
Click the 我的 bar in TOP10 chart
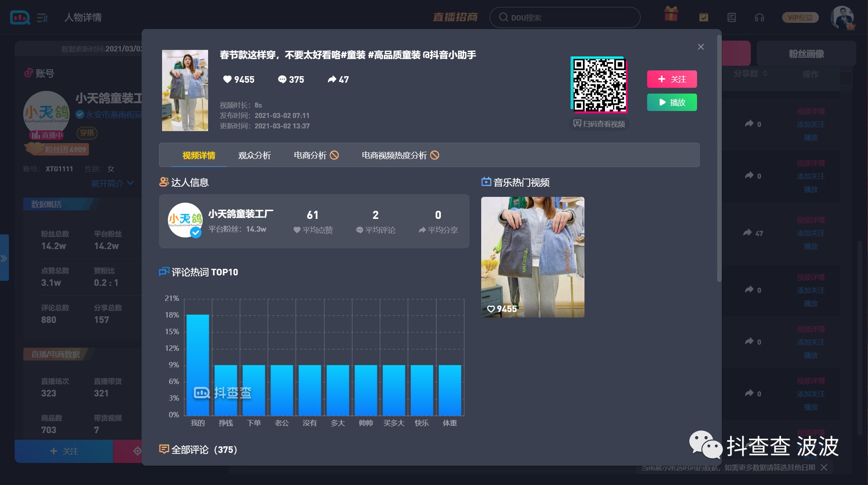198,365
